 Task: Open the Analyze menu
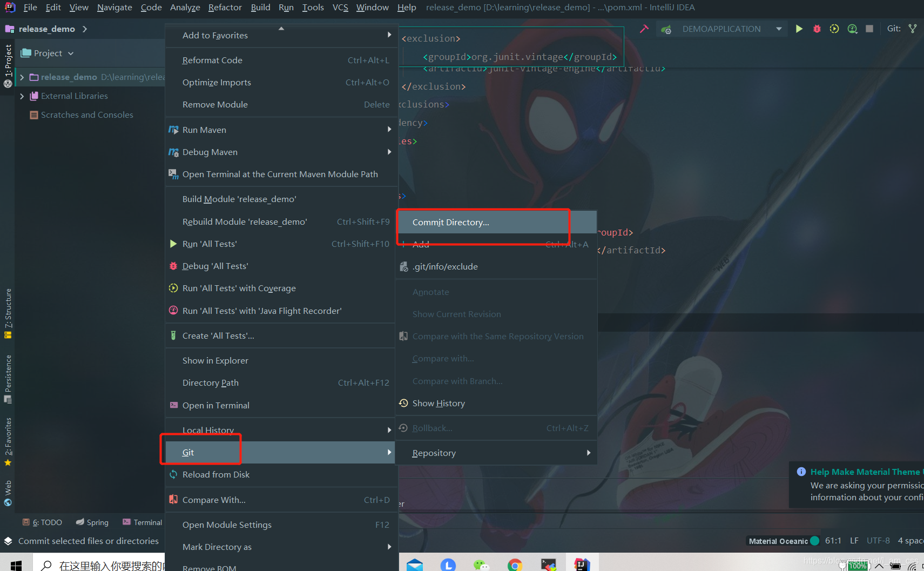(185, 8)
